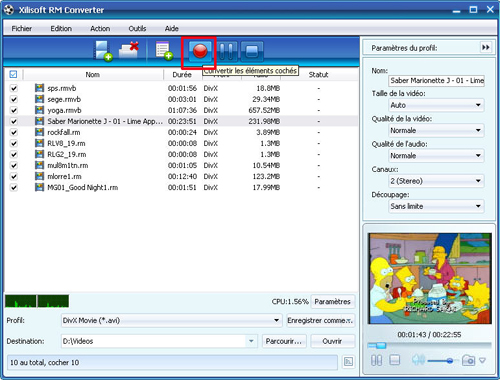This screenshot has height=380, width=500.
Task: Uncheck the RLV8_19.rm checkbox
Action: (x=14, y=143)
